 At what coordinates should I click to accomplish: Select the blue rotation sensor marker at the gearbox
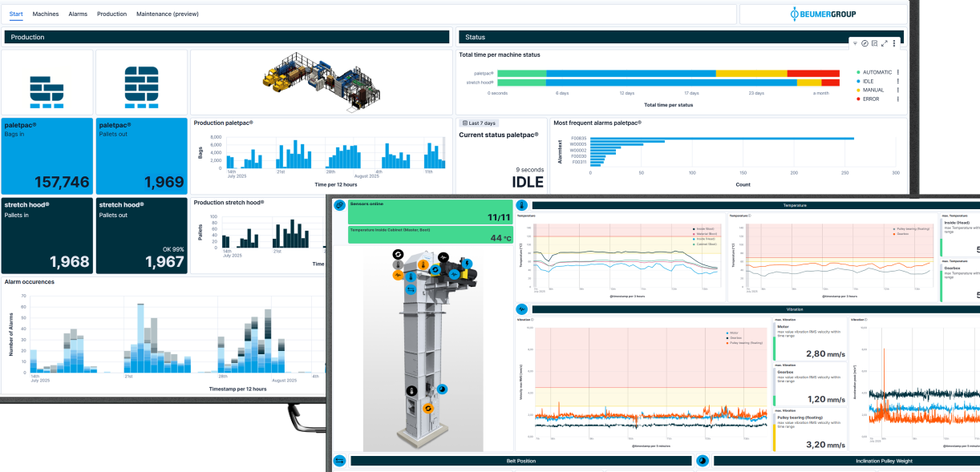(435, 270)
